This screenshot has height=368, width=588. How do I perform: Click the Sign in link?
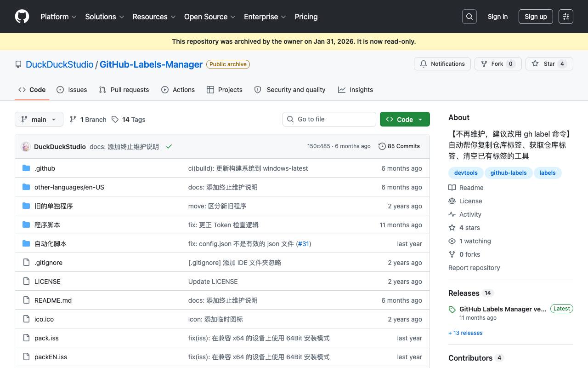click(x=498, y=17)
